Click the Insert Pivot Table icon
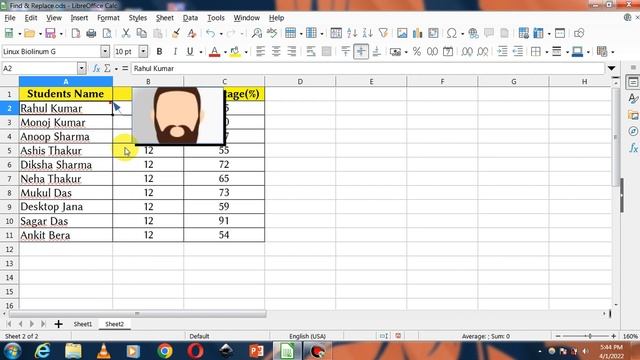The image size is (640, 360). coord(433,33)
